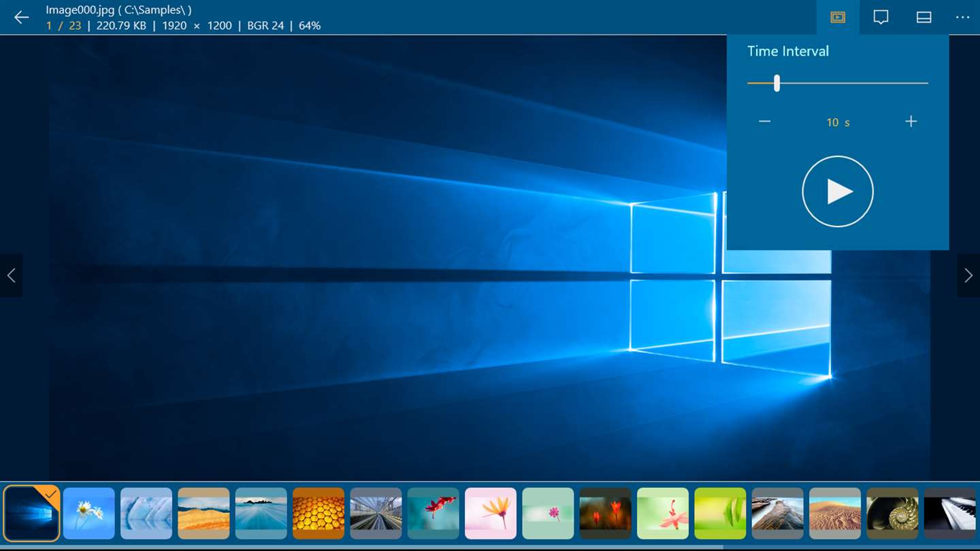Select the white daisy thumbnail
The width and height of the screenshot is (980, 551).
tap(89, 513)
